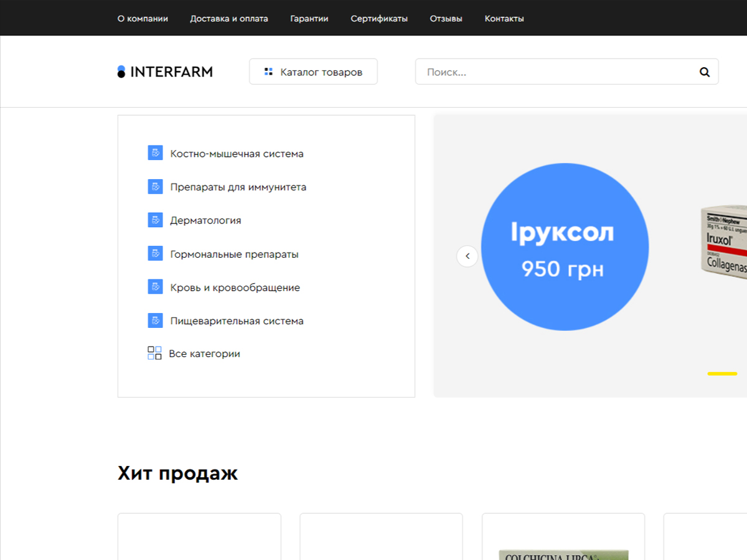The image size is (747, 560).
Task: Click the Гормональные препараты category icon
Action: click(x=155, y=253)
